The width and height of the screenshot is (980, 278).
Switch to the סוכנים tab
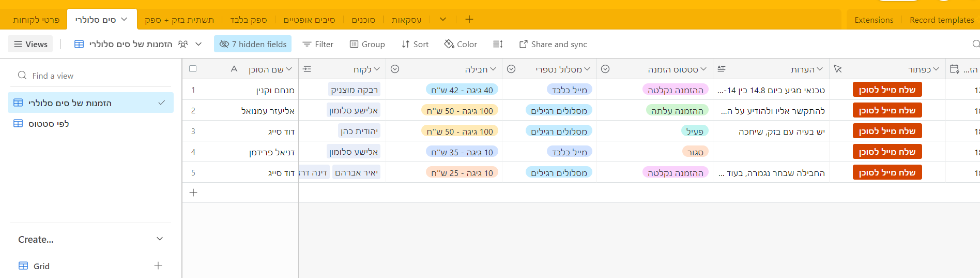pyautogui.click(x=363, y=20)
